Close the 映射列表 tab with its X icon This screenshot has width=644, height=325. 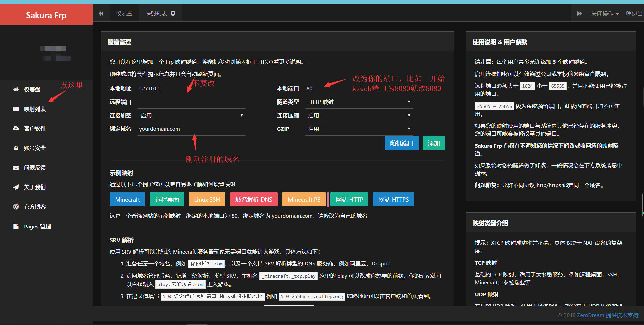click(x=173, y=13)
